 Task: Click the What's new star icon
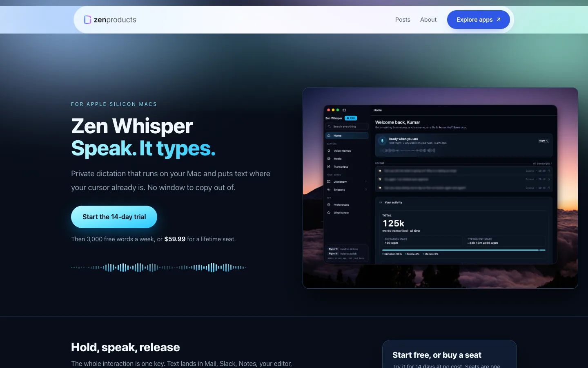[329, 213]
